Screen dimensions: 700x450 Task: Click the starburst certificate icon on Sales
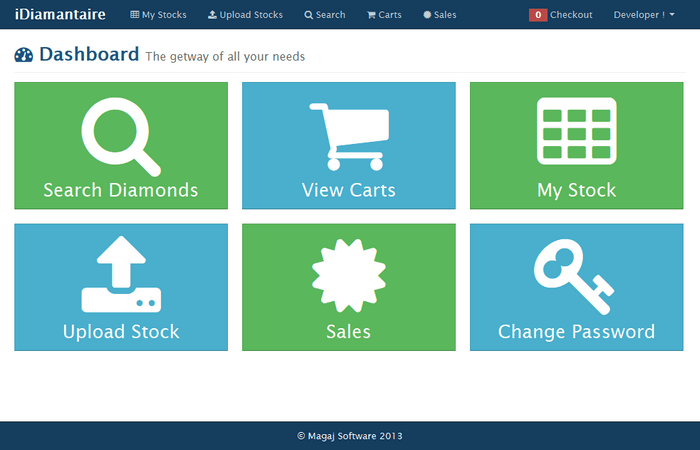(x=348, y=275)
